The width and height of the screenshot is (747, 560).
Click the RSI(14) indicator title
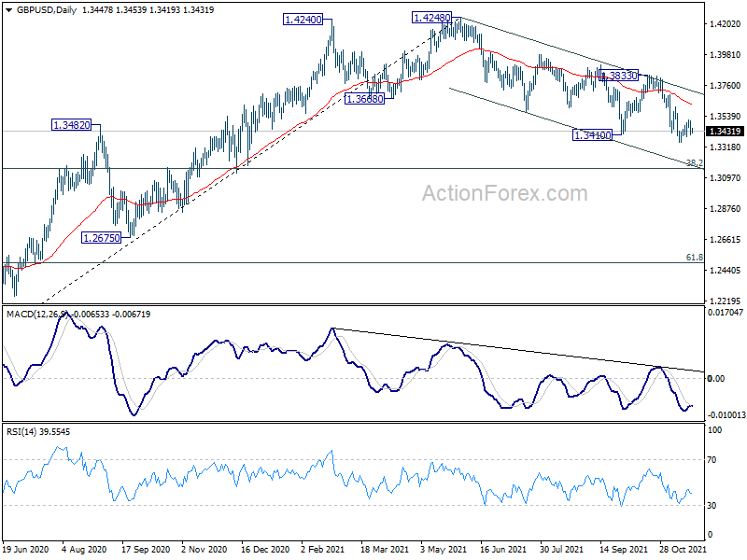point(21,432)
